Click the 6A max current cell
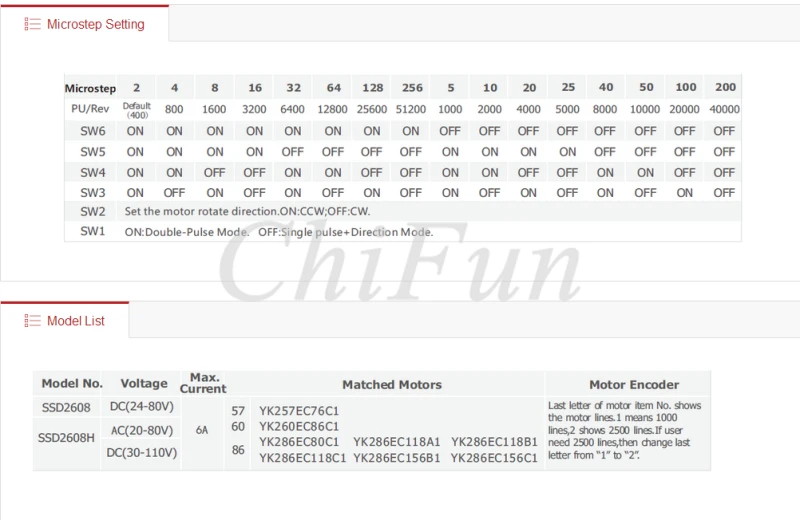Screen dimensions: 800x520 coord(202,430)
